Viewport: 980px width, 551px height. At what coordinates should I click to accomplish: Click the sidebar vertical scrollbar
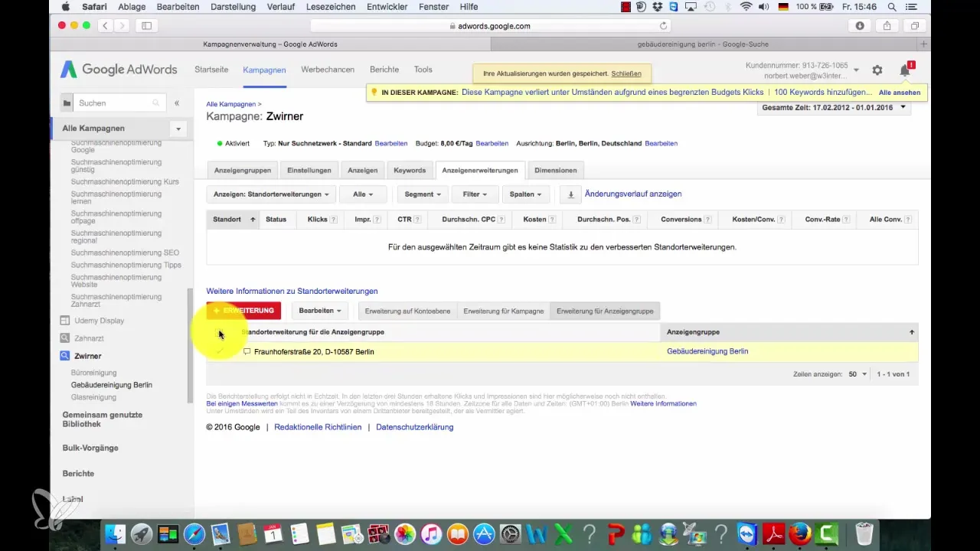tap(190, 344)
